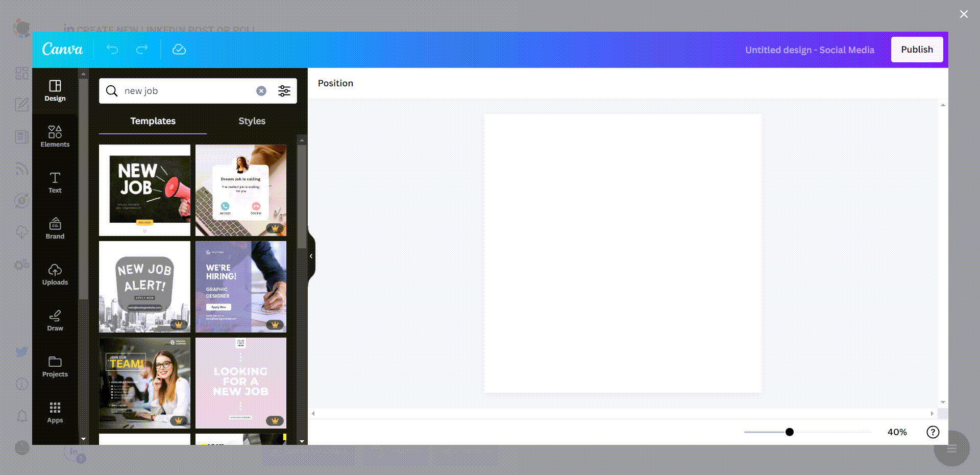
Task: Select the Draw tool
Action: [55, 320]
